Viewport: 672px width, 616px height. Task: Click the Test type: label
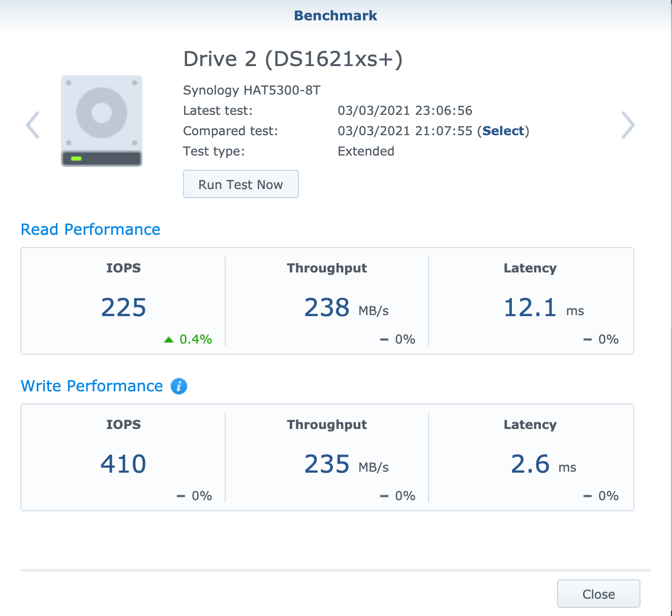click(x=214, y=151)
